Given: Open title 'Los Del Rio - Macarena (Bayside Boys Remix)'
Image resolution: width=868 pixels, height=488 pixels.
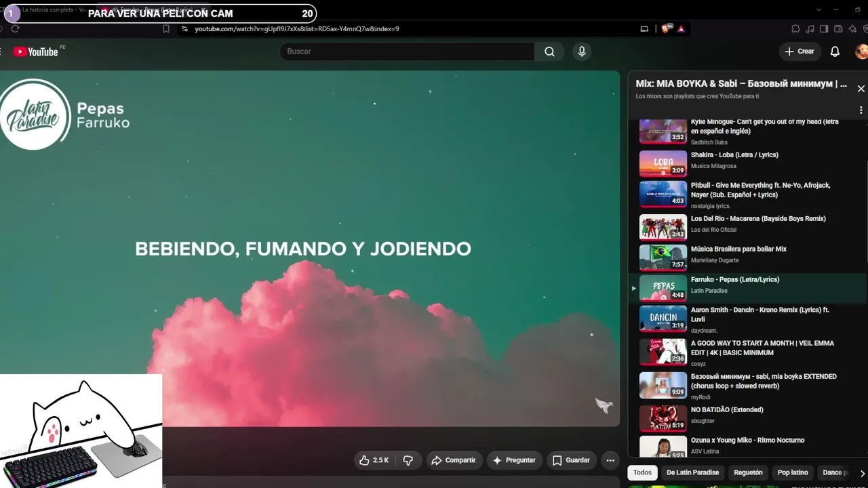Looking at the screenshot, I should (758, 219).
